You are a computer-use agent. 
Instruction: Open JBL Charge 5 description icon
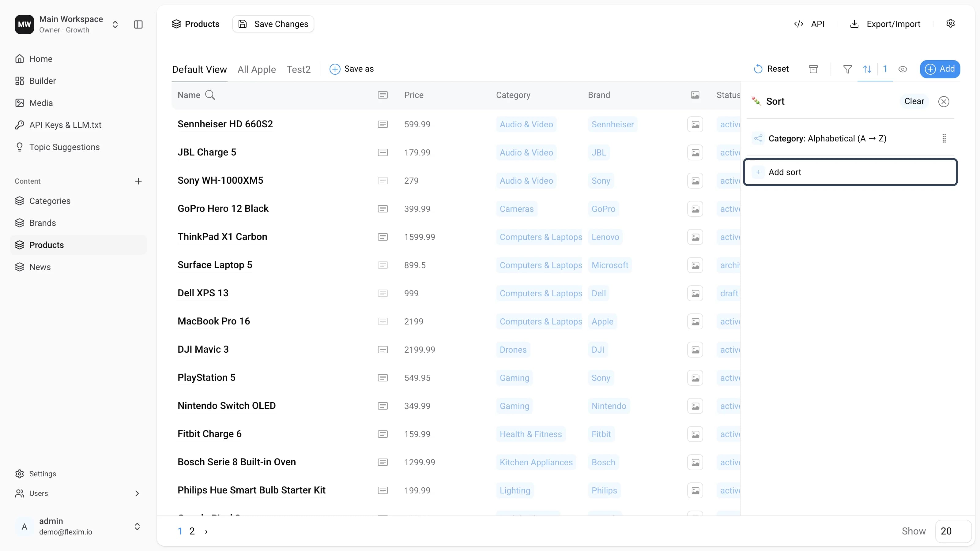[x=383, y=152]
